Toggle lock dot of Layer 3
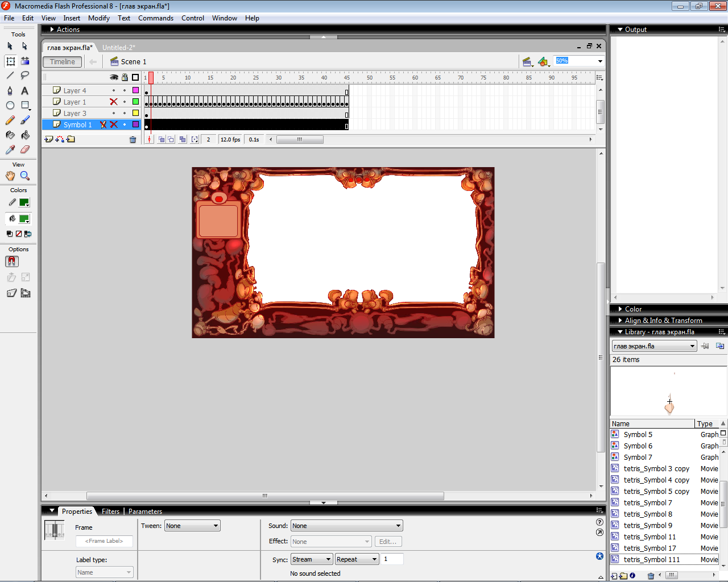This screenshot has width=728, height=582. pyautogui.click(x=125, y=113)
